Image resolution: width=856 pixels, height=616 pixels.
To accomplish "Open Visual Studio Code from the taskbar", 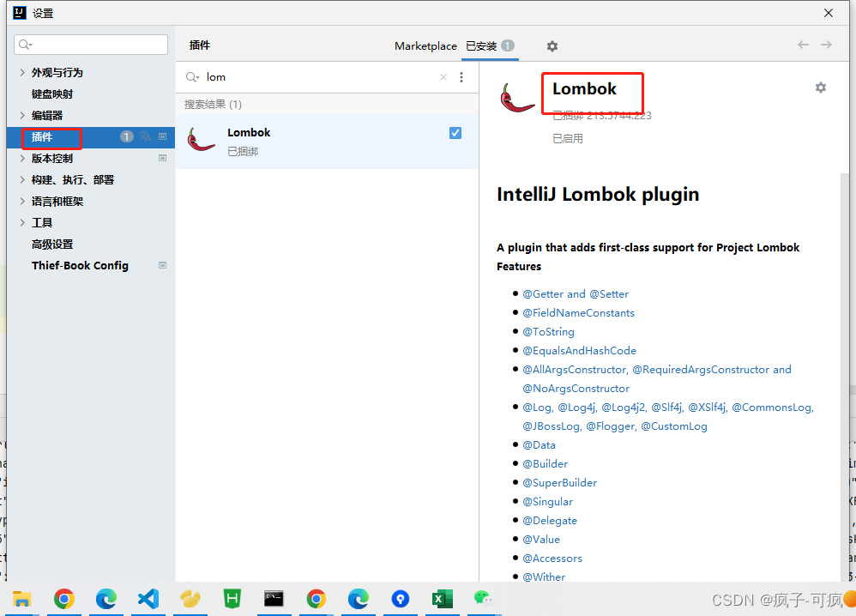I will click(x=148, y=599).
